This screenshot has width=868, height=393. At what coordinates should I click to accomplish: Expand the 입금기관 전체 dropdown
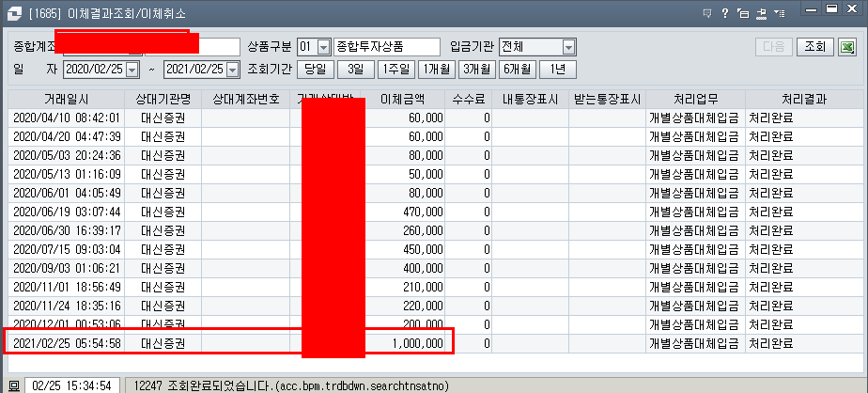point(568,47)
